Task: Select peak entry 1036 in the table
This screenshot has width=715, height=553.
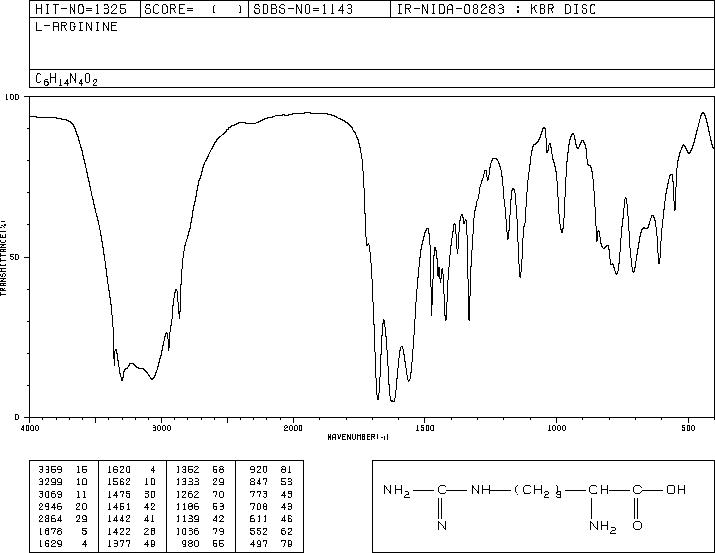Action: point(200,532)
